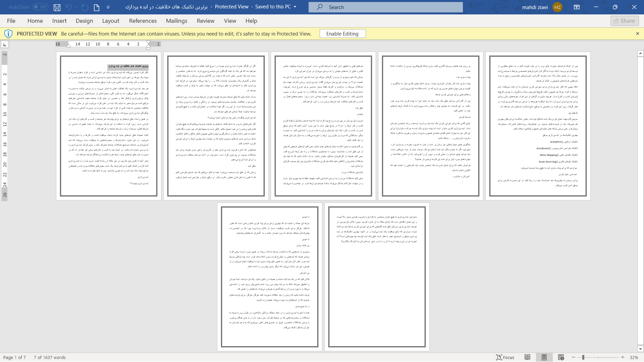Switch to Print Layout view

point(544,357)
